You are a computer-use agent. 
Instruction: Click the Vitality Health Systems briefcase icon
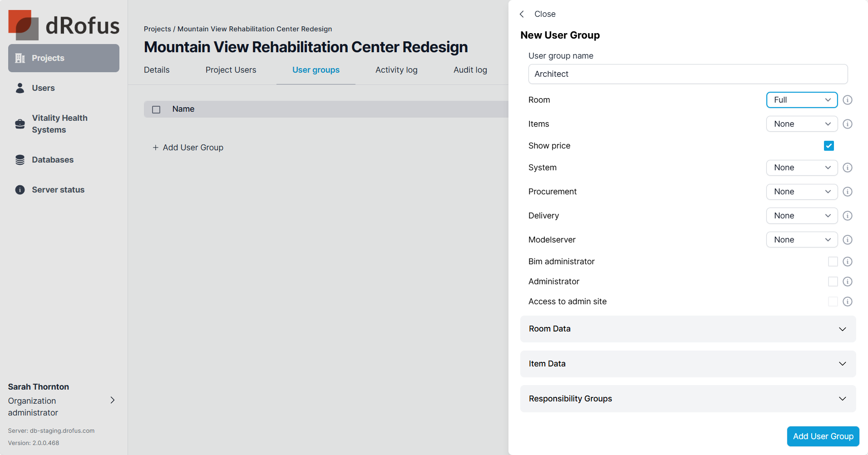[x=20, y=124]
